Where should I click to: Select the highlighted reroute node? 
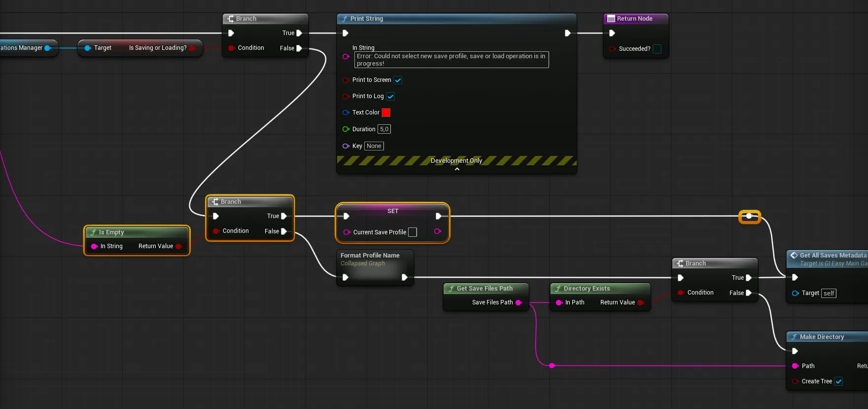(749, 216)
